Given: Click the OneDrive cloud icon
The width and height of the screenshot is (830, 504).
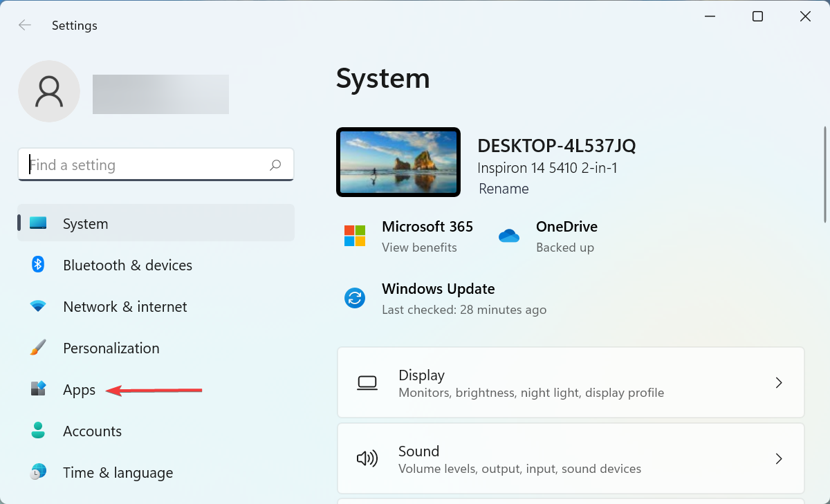Looking at the screenshot, I should [509, 236].
